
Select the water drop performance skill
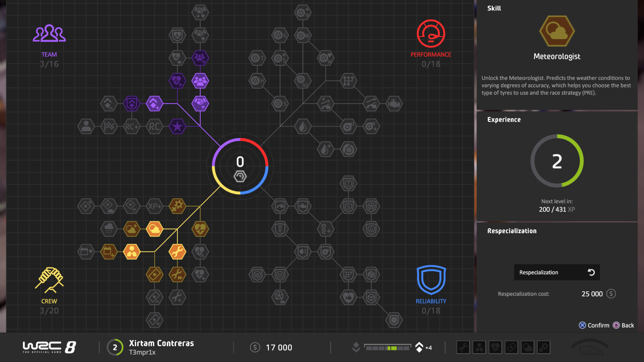point(303,127)
